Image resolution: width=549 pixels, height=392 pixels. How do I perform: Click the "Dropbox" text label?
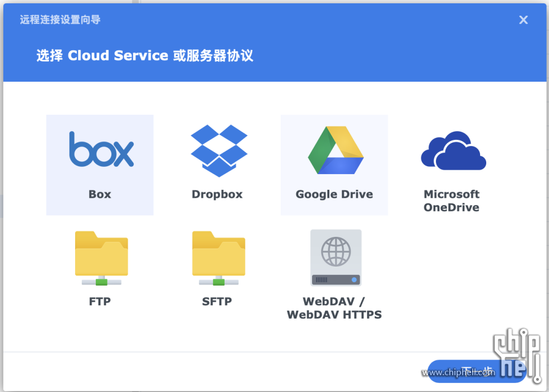pyautogui.click(x=217, y=194)
